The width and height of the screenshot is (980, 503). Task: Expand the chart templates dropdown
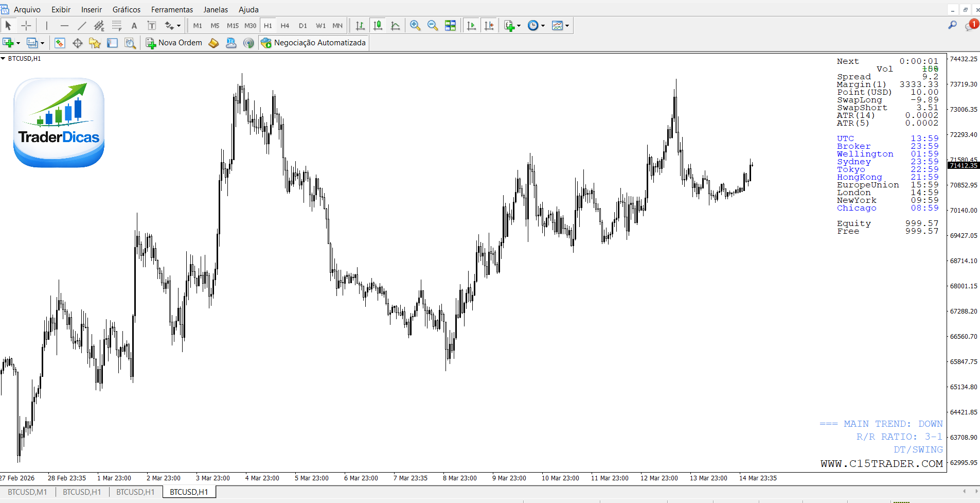point(567,26)
